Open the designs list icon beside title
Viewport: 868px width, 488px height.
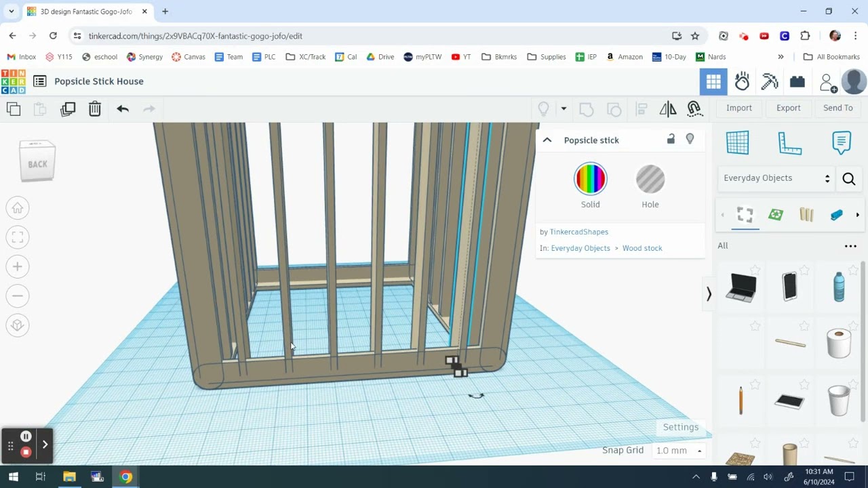40,81
